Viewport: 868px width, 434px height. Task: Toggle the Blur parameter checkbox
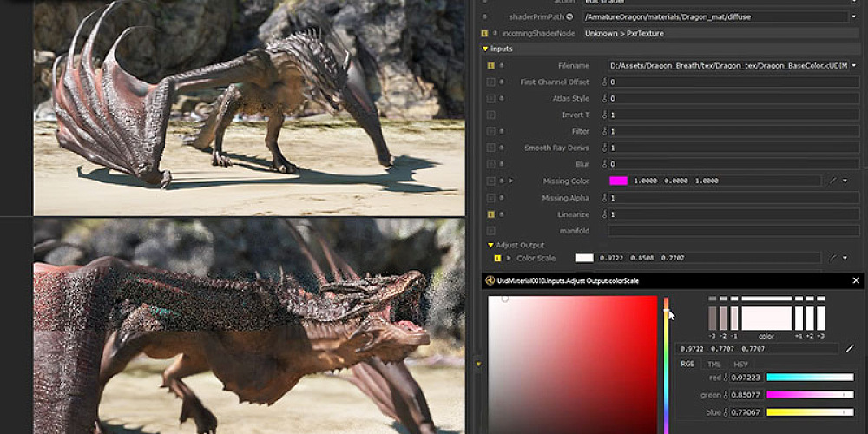[x=491, y=164]
